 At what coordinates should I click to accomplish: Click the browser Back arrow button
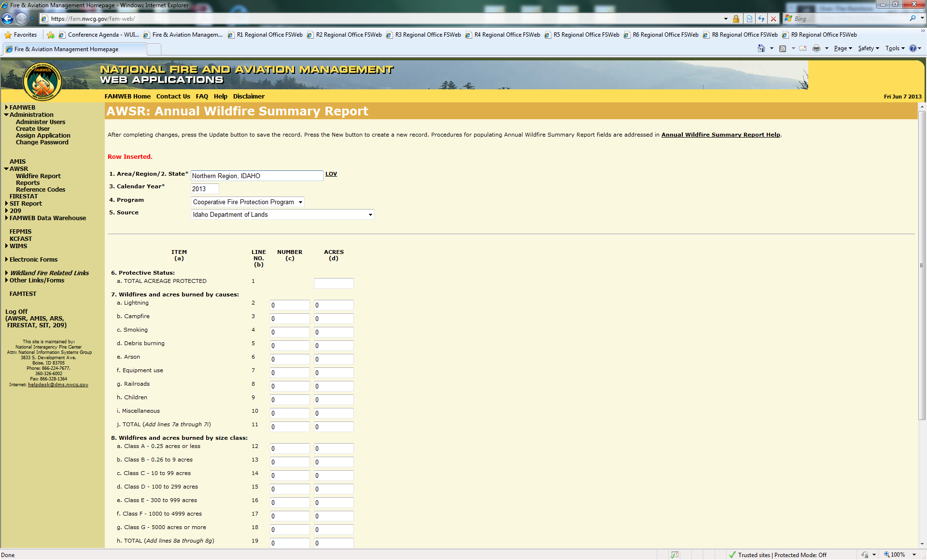[x=8, y=19]
